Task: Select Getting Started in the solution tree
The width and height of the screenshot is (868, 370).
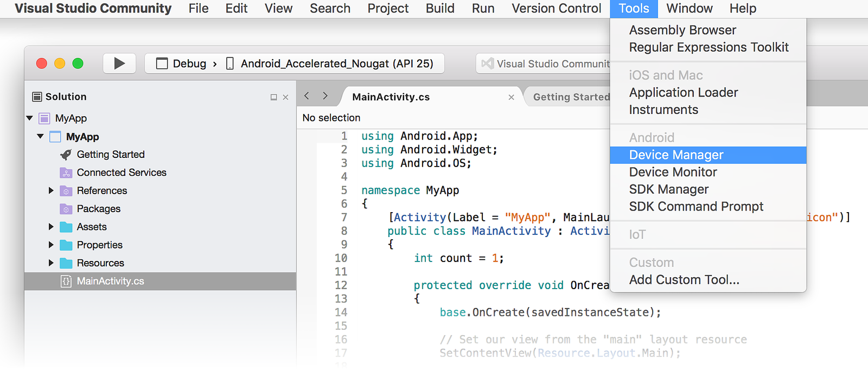Action: pos(111,155)
